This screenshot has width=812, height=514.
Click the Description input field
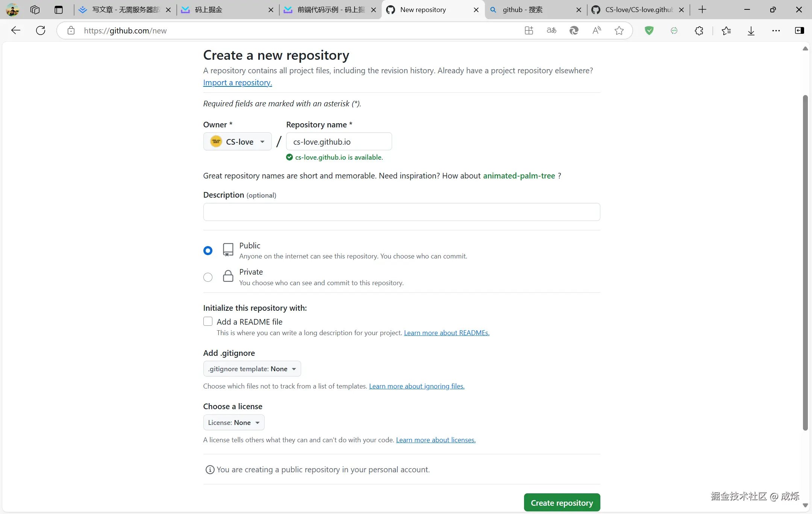(401, 212)
